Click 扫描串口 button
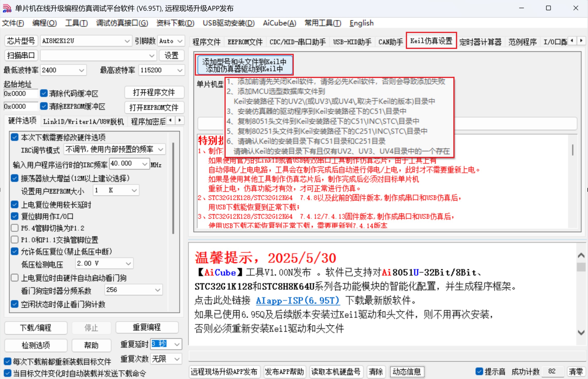The height and width of the screenshot is (379, 588). click(x=21, y=55)
